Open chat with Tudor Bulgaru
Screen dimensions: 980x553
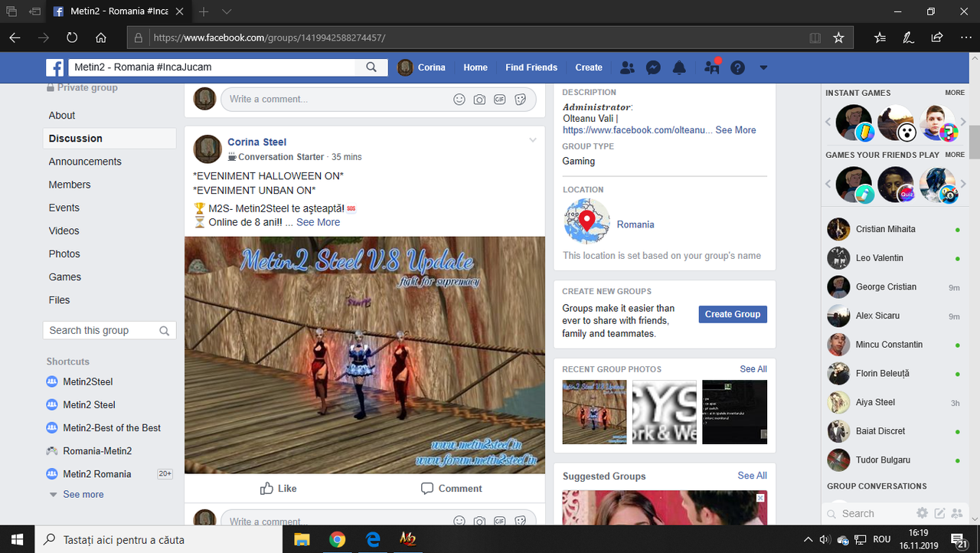893,460
